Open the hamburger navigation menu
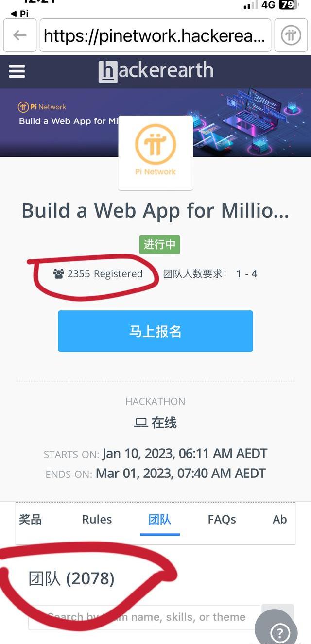 tap(17, 71)
